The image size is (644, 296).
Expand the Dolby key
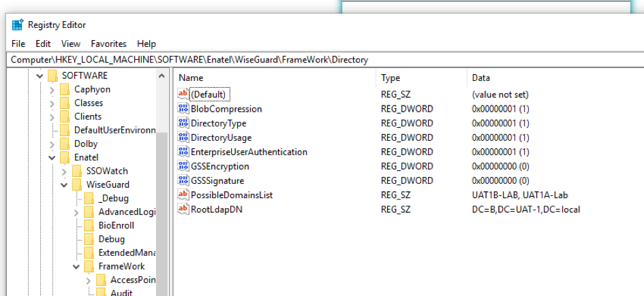[x=52, y=144]
